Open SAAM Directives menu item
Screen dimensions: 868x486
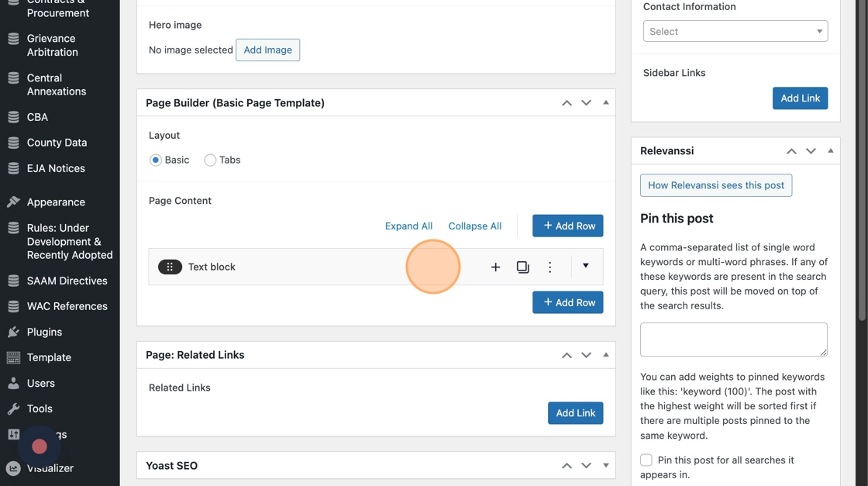67,281
